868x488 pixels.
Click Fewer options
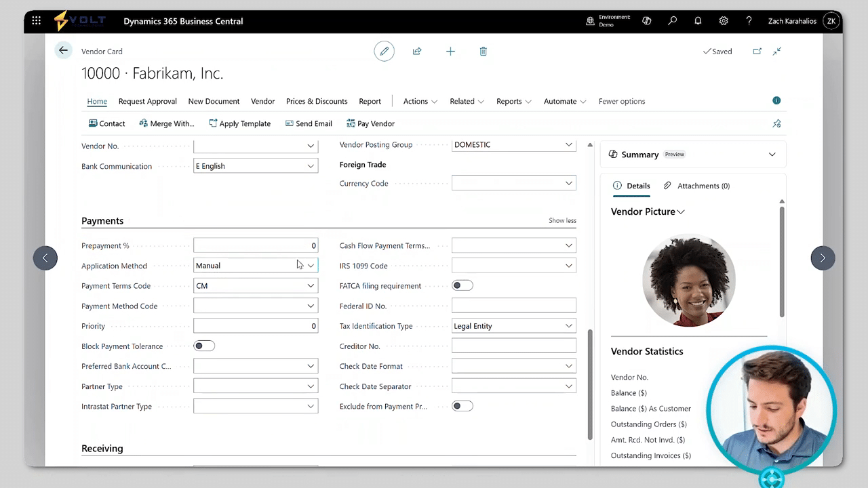(x=622, y=101)
